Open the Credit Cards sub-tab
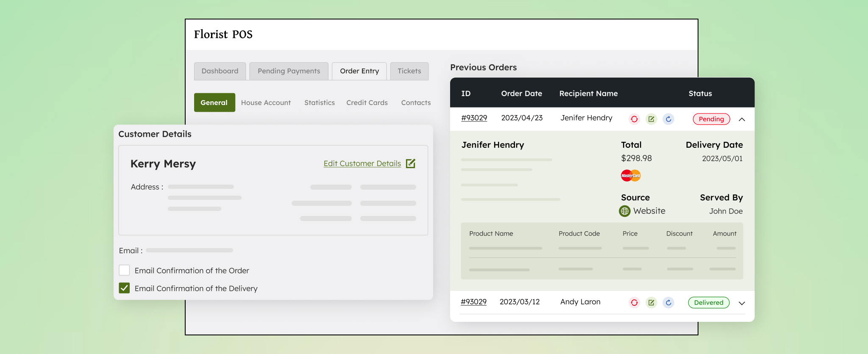This screenshot has height=354, width=868. pos(367,102)
